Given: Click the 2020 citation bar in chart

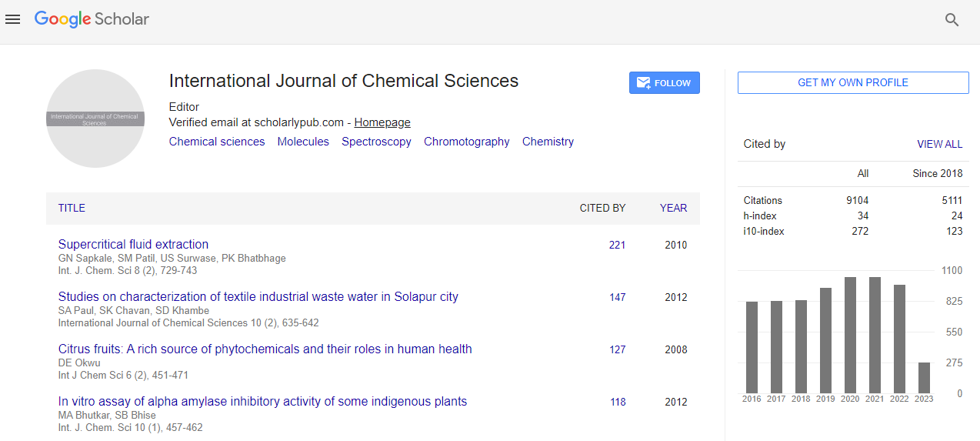Looking at the screenshot, I should tap(850, 335).
